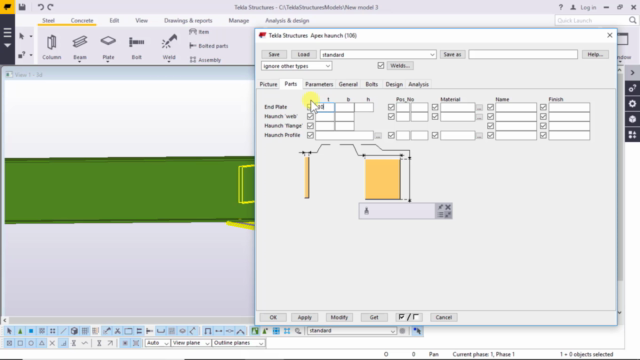The height and width of the screenshot is (360, 640).
Task: Pick the Weld tool
Action: click(169, 47)
